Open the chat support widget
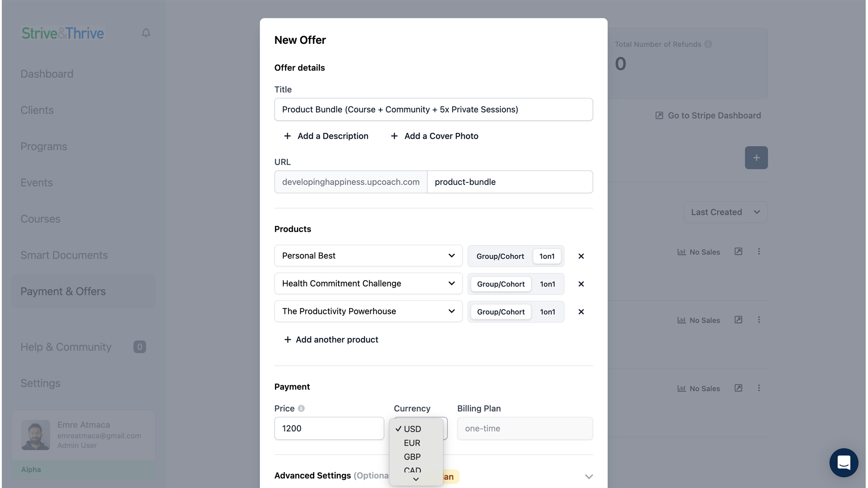 843,462
